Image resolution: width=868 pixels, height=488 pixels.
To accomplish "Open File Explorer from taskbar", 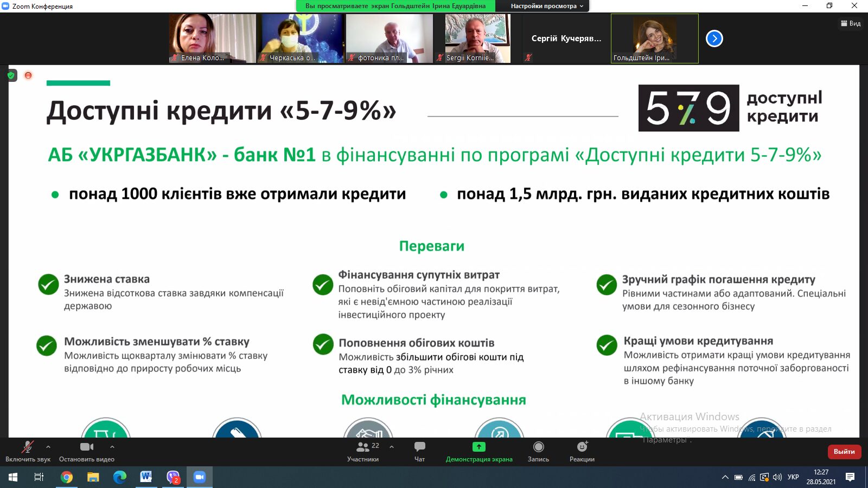I will (x=93, y=477).
